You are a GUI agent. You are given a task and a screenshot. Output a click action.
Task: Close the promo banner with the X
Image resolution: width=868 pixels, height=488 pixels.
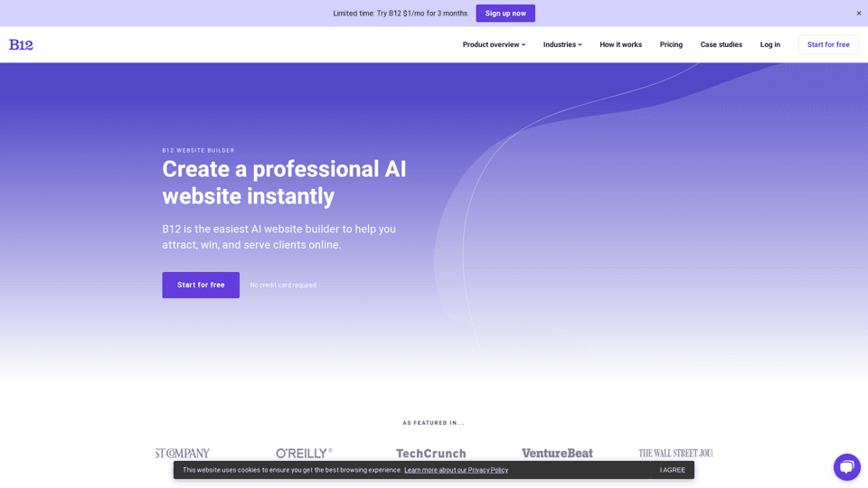click(x=859, y=14)
